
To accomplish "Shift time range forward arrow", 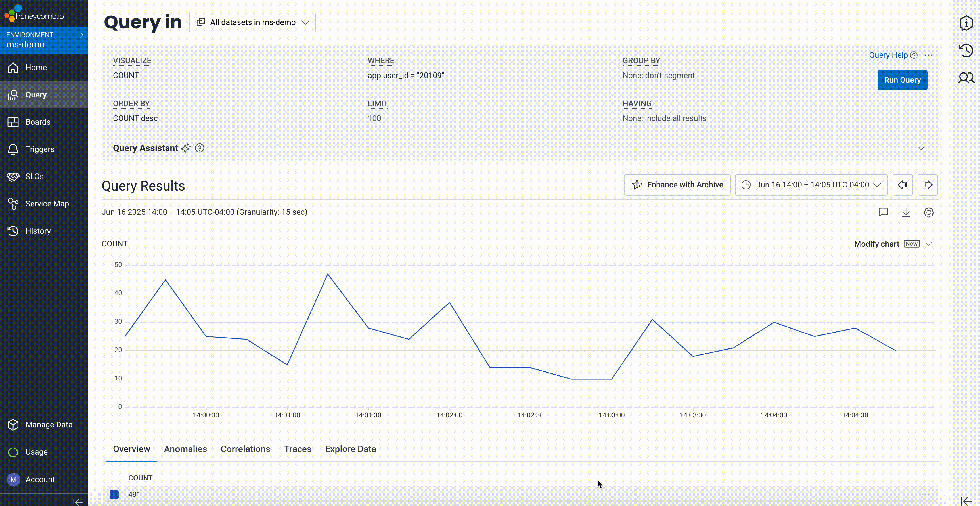I will (927, 185).
